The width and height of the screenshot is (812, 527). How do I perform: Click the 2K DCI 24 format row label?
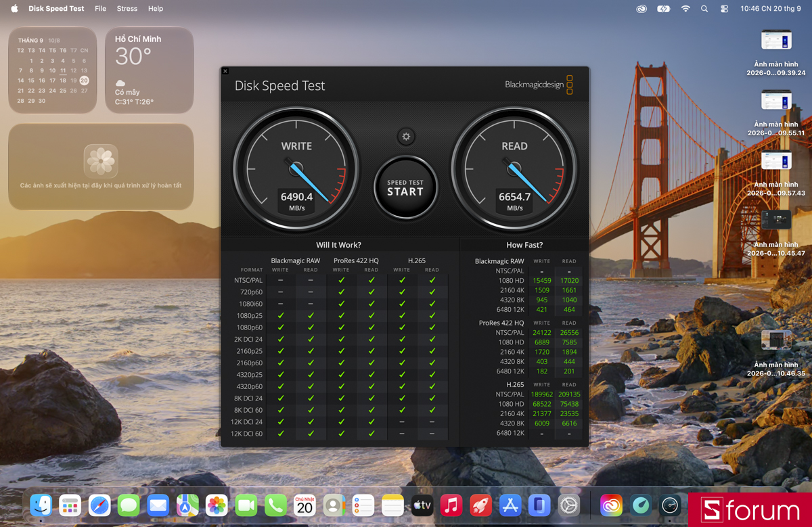248,339
